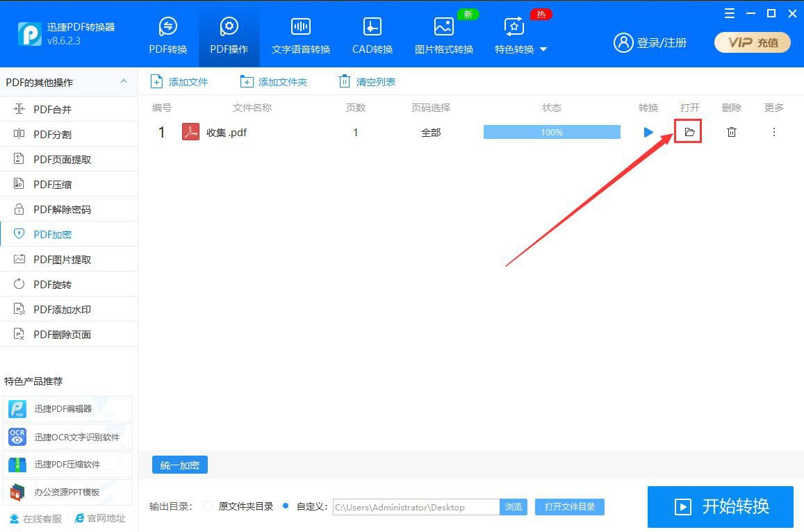This screenshot has height=532, width=804.
Task: Select PDF页面提取 in the sidebar
Action: click(x=69, y=160)
